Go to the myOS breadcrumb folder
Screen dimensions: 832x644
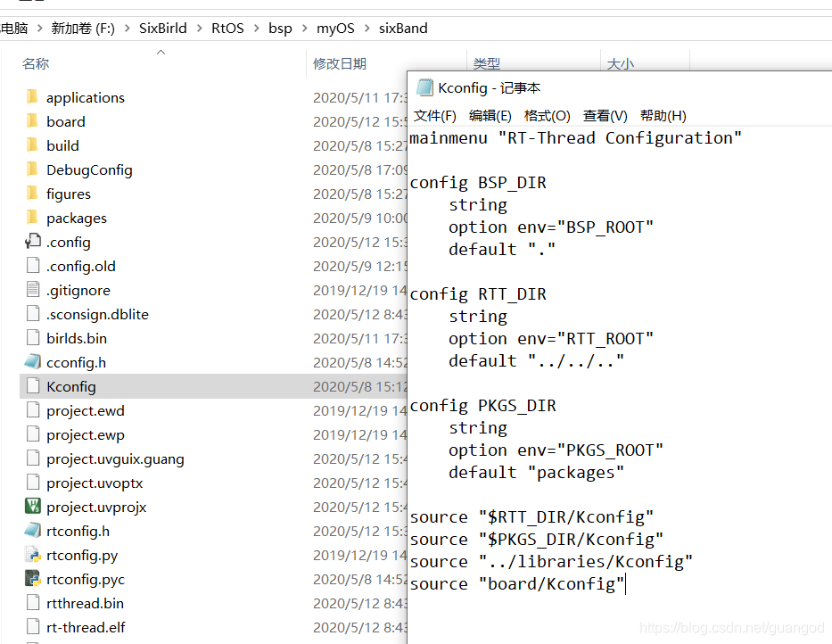coord(335,29)
